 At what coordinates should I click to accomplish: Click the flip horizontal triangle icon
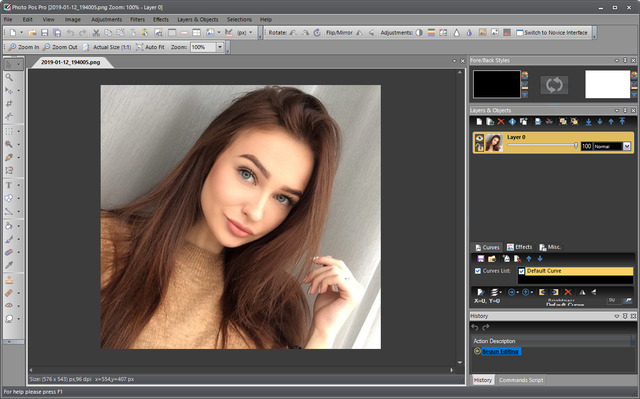pyautogui.click(x=359, y=33)
